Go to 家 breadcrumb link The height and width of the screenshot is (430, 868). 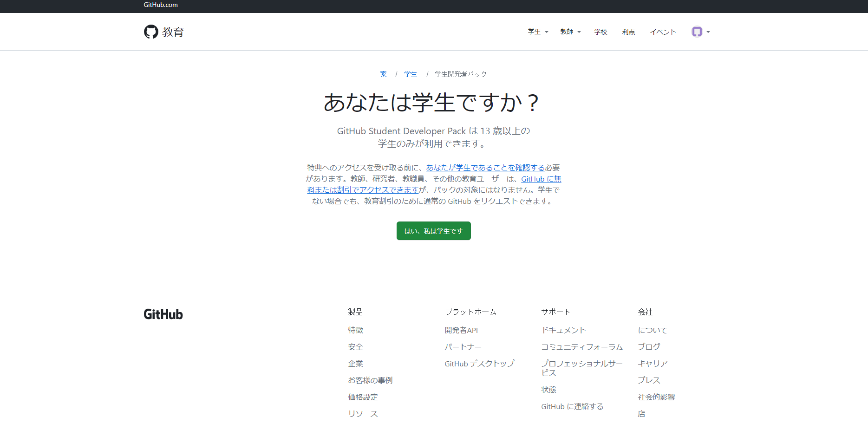coord(383,74)
